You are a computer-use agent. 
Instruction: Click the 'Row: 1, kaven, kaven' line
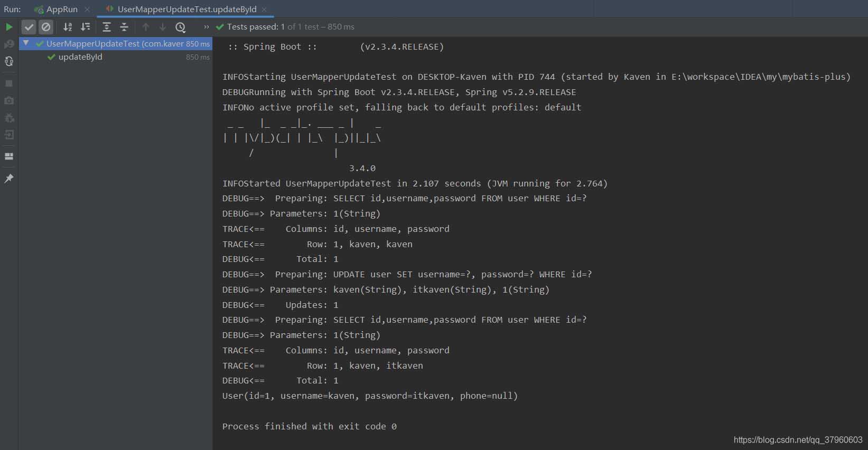pos(317,244)
